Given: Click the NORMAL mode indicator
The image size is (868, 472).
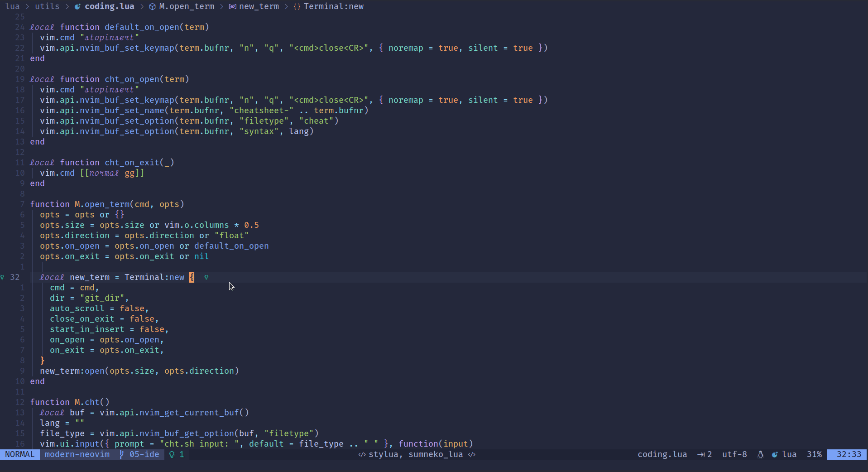Looking at the screenshot, I should tap(20, 454).
